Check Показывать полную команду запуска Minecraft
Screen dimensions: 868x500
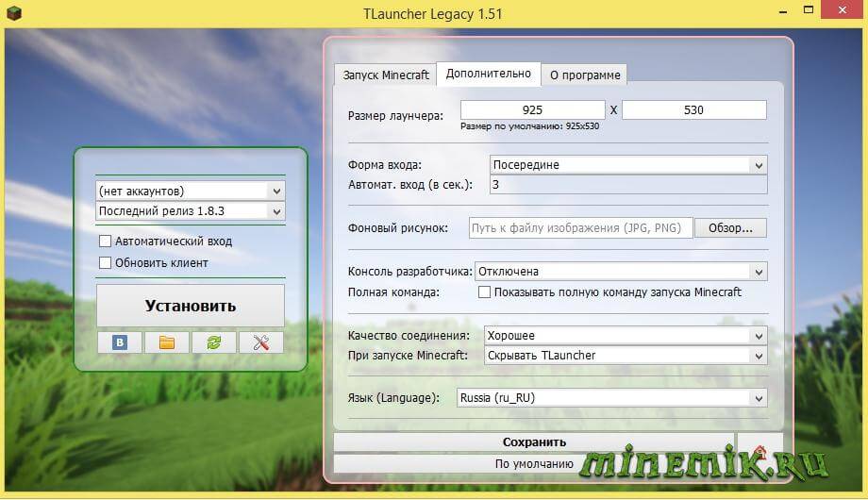(x=484, y=292)
